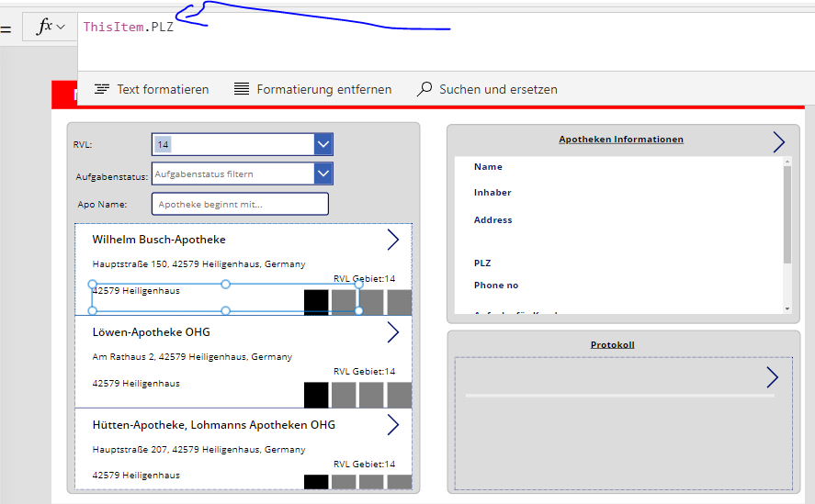Viewport: 815px width, 504px height.
Task: Click the format text lines icon
Action: [x=102, y=89]
